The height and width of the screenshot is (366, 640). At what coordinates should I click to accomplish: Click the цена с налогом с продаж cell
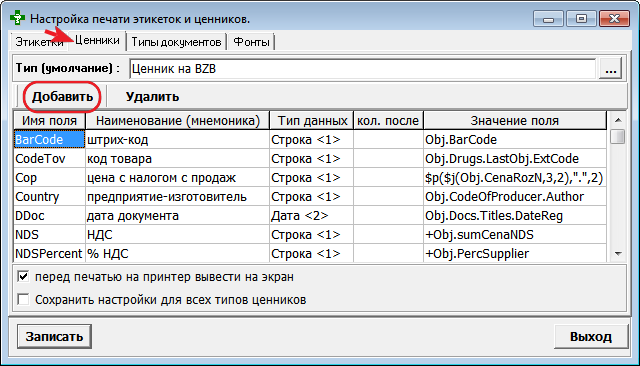(x=178, y=177)
